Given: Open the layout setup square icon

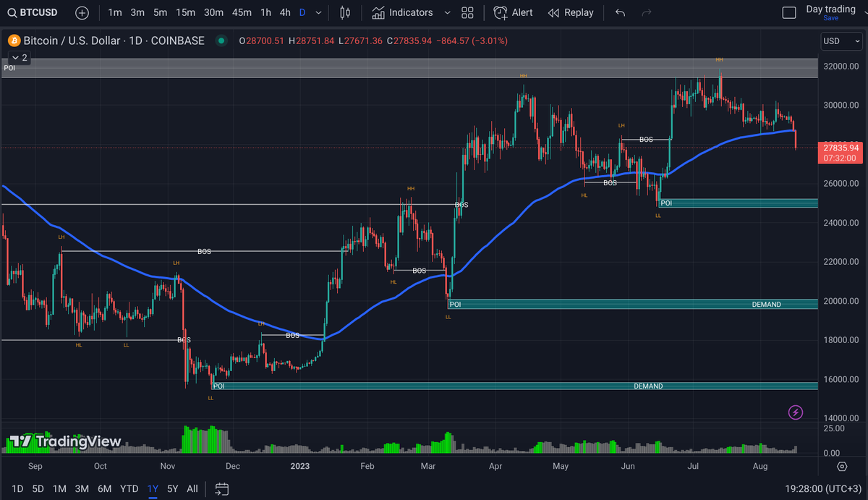Looking at the screenshot, I should 790,12.
